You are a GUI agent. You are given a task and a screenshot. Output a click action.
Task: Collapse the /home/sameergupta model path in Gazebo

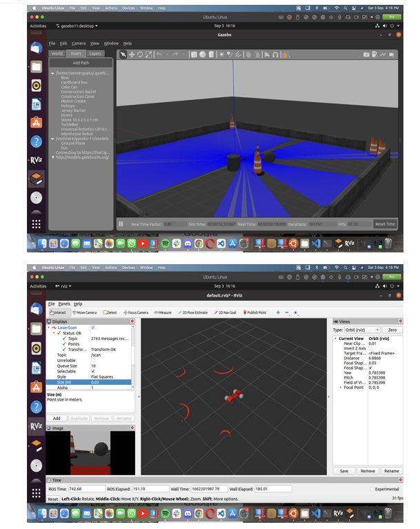click(52, 73)
